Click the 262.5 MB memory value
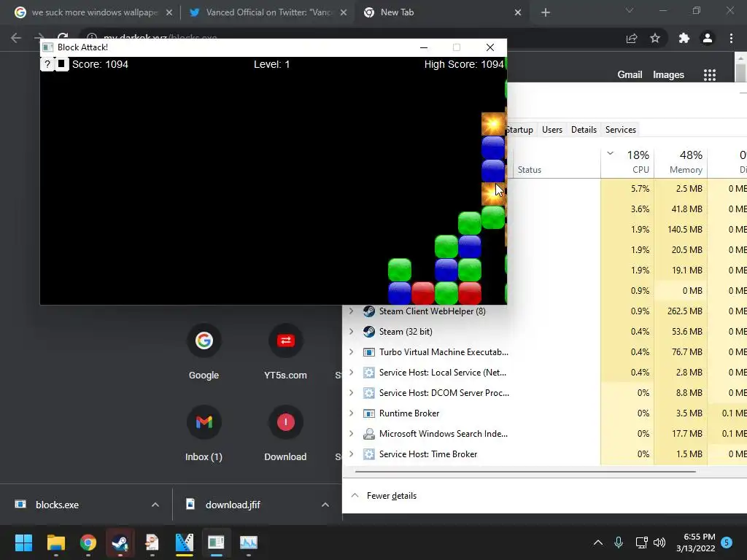This screenshot has height=560, width=747. coord(684,311)
